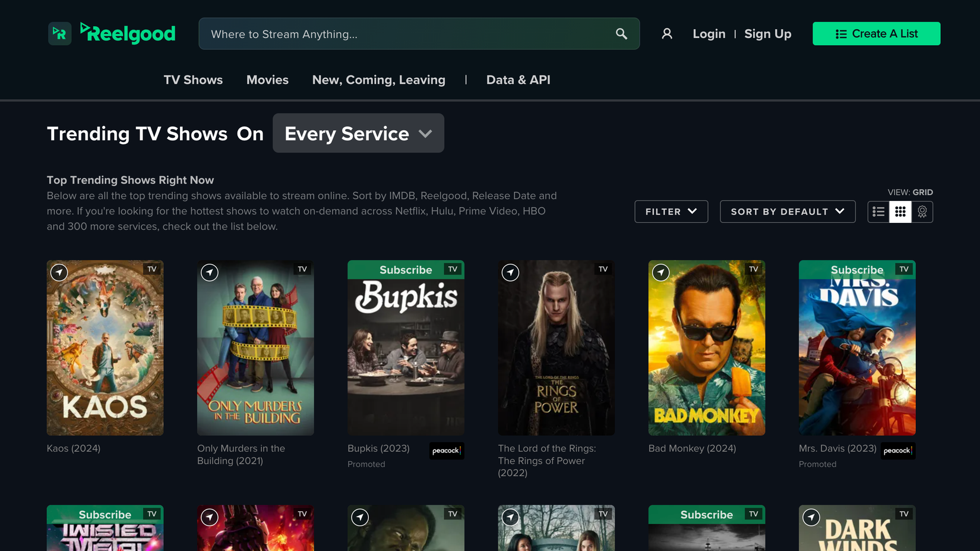
Task: Open the Bad Monkey show link
Action: point(691,448)
